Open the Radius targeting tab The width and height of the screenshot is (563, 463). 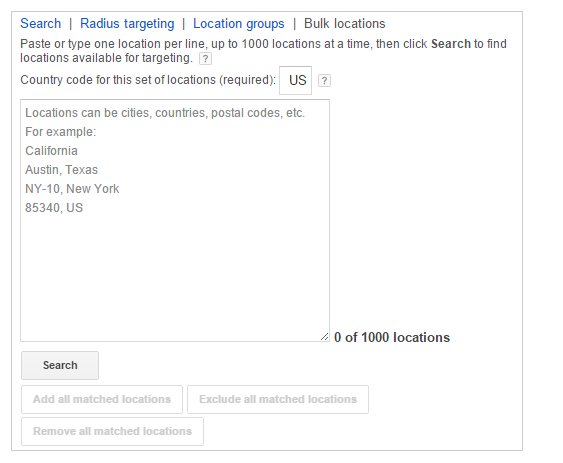coord(127,24)
